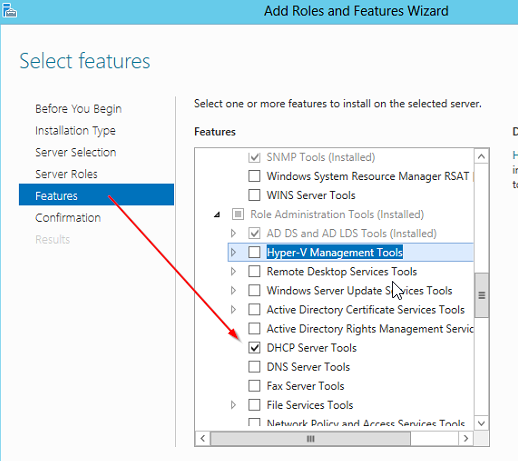This screenshot has height=461, width=518.
Task: Expand the Remote Desktop Services Tools node
Action: 233,271
